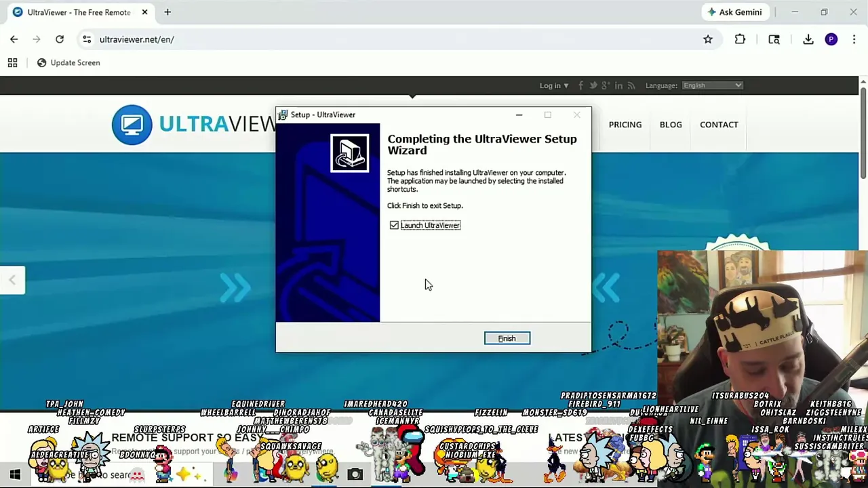
Task: Show previous slide with left carousel arrow
Action: coord(12,281)
